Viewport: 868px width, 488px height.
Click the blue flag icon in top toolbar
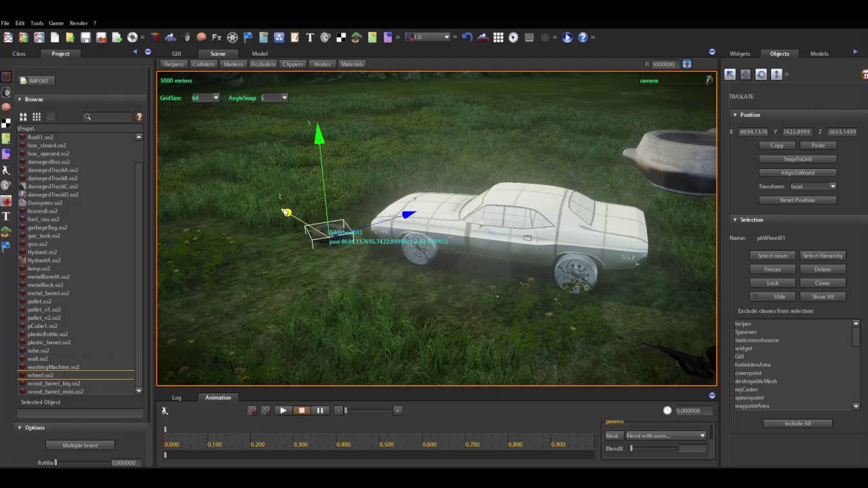click(x=248, y=37)
